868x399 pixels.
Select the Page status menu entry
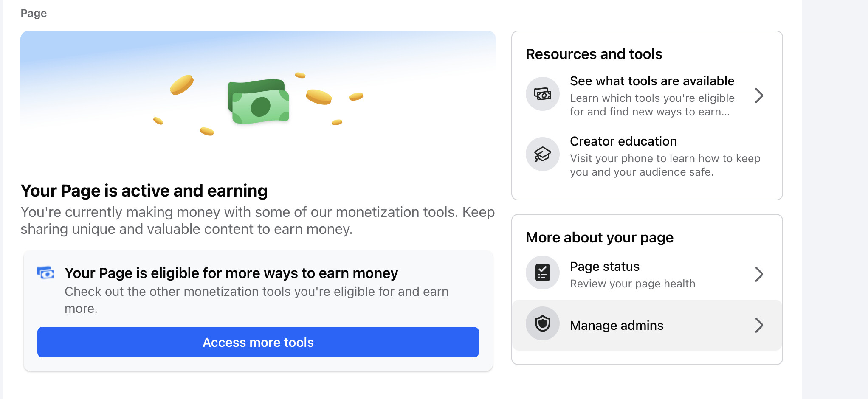coord(647,274)
